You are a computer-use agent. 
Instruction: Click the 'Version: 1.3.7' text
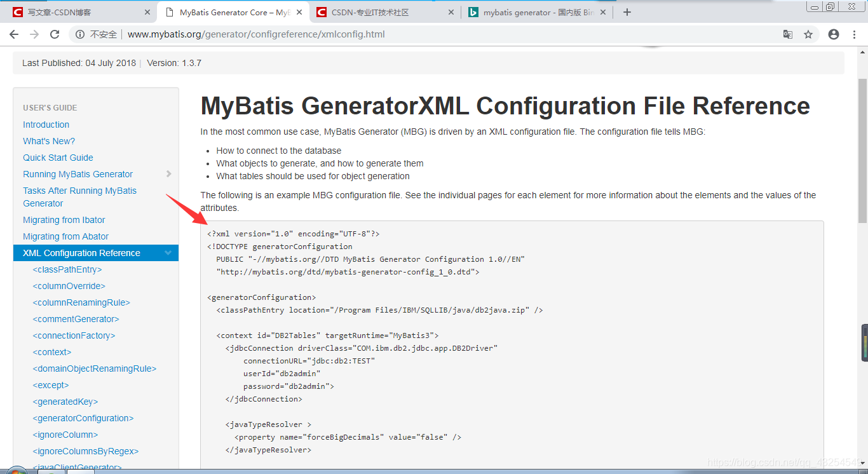pyautogui.click(x=174, y=63)
